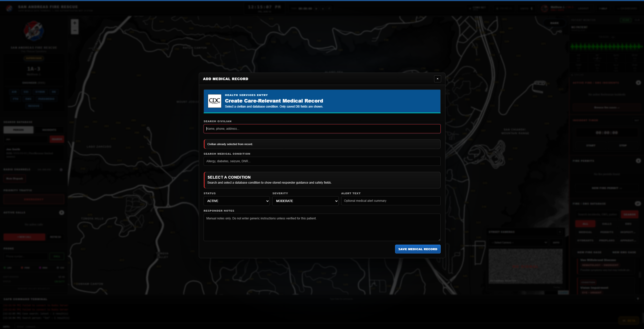644x329 pixels.
Task: Click the 'HEALTH SERVICES ENTRY' label
Action: (x=246, y=95)
